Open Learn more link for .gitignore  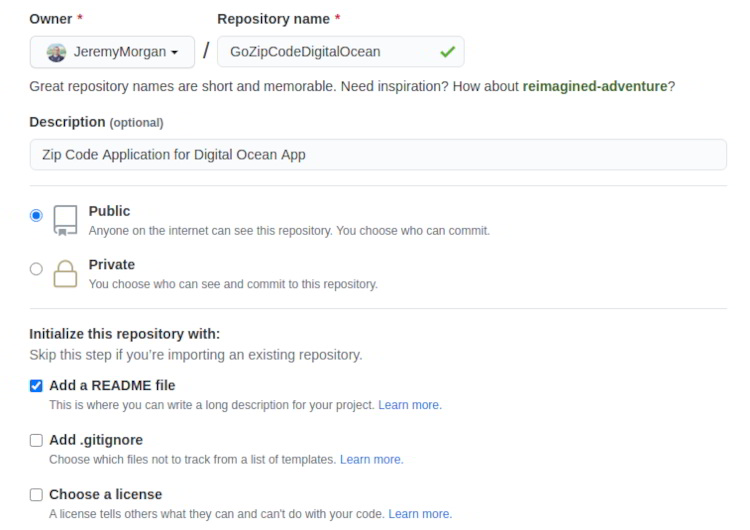pyautogui.click(x=372, y=460)
